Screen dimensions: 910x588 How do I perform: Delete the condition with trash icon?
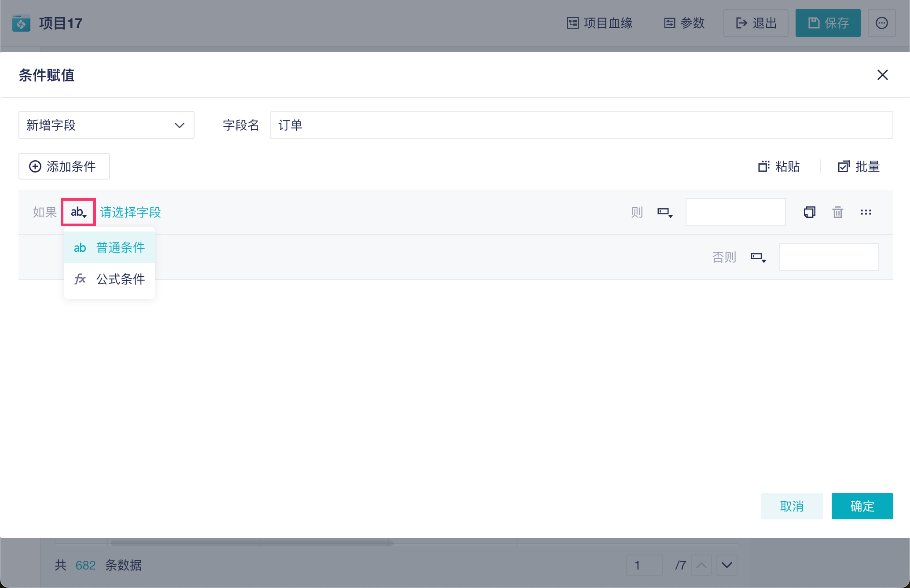click(837, 212)
